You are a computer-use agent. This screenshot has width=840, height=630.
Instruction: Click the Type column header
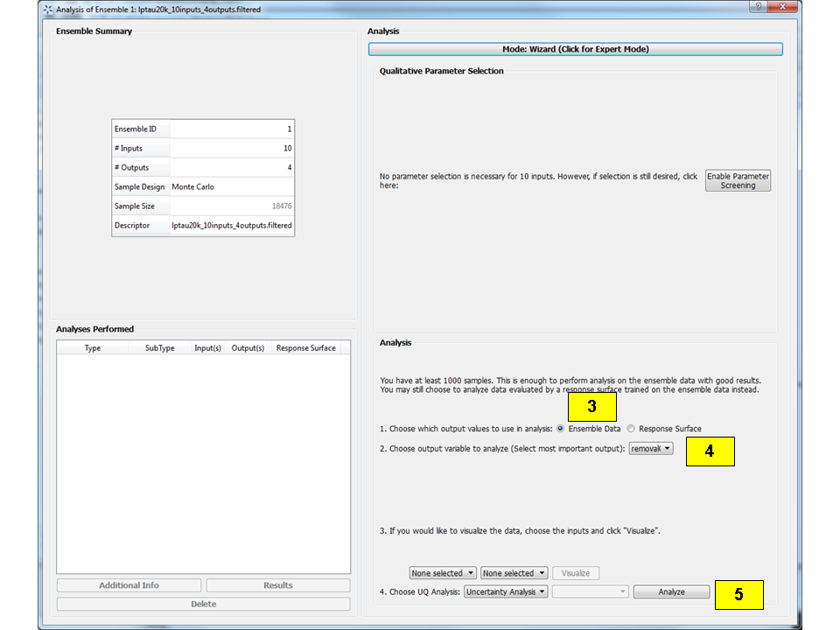[92, 347]
